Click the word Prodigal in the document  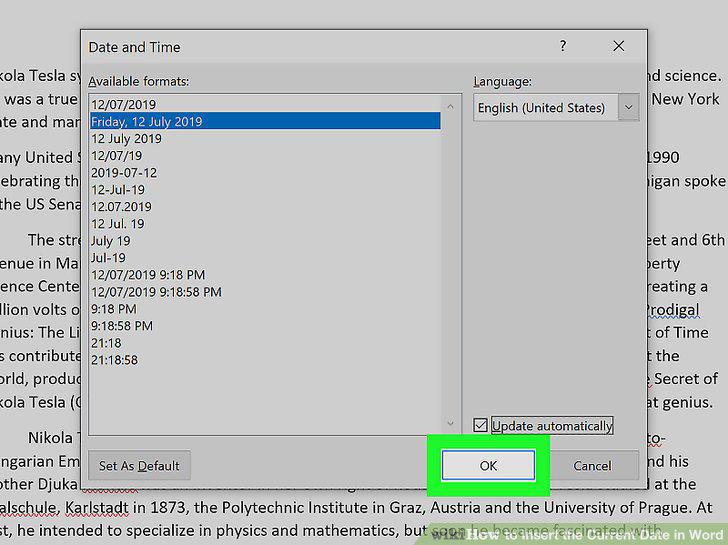[672, 310]
